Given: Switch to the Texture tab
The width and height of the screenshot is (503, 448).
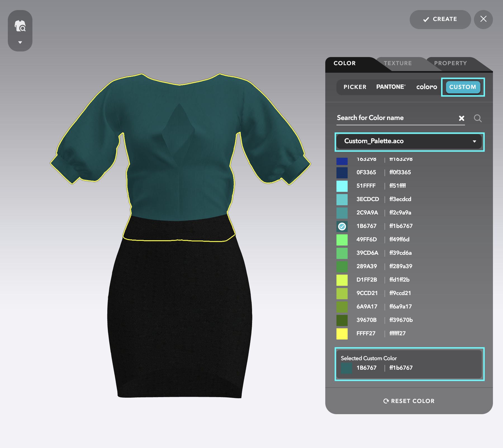Looking at the screenshot, I should [x=398, y=63].
